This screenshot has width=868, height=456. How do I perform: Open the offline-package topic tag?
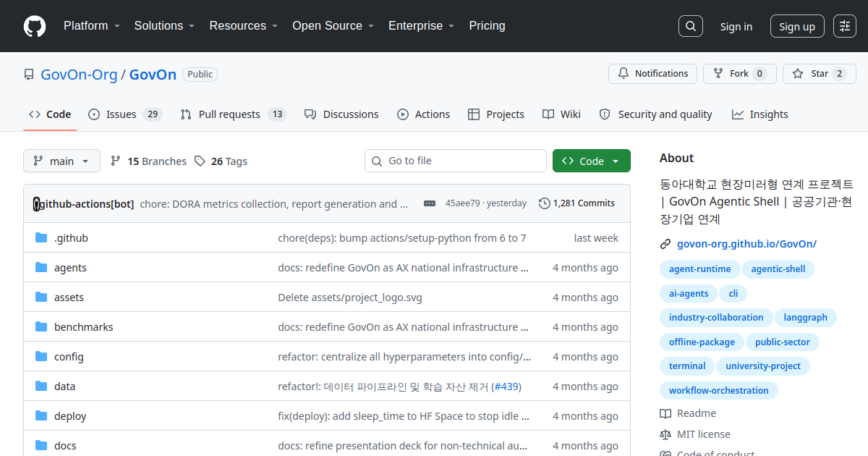pos(702,342)
